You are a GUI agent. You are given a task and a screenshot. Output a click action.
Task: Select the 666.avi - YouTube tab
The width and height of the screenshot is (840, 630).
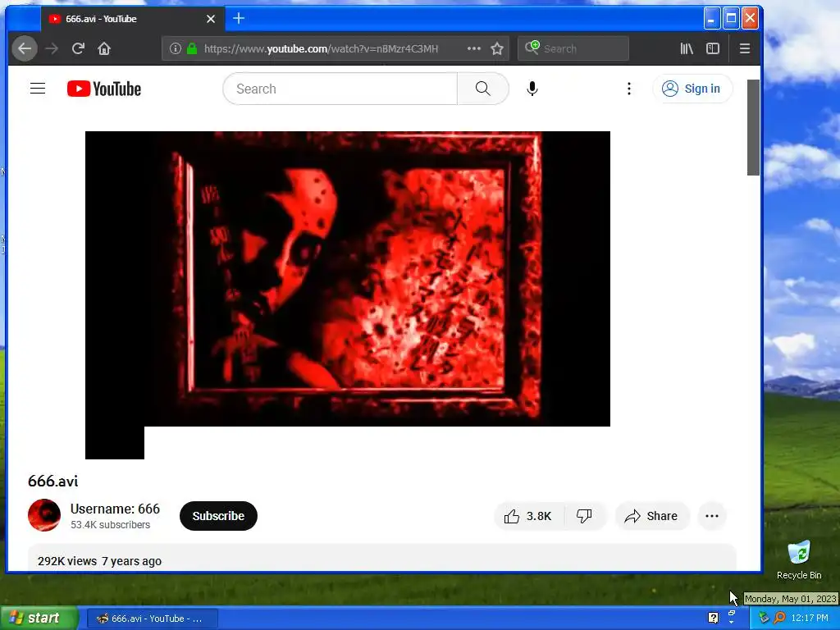tap(132, 19)
